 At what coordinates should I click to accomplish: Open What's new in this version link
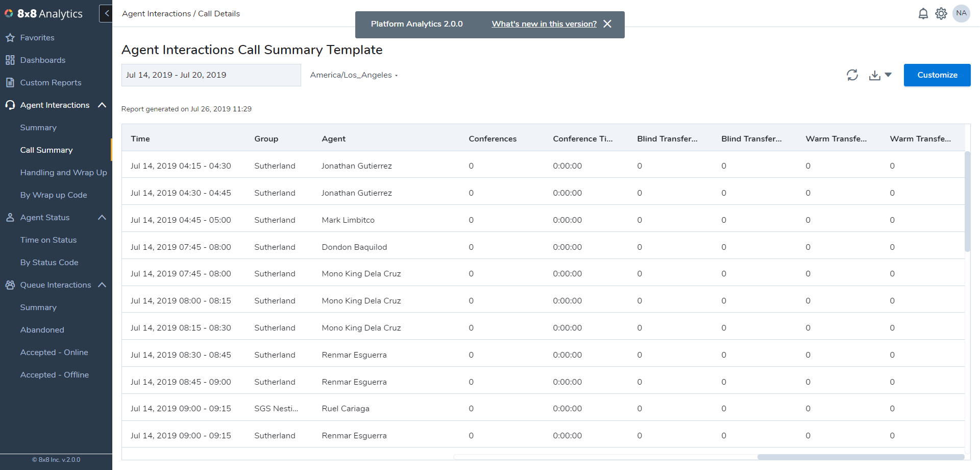point(544,24)
